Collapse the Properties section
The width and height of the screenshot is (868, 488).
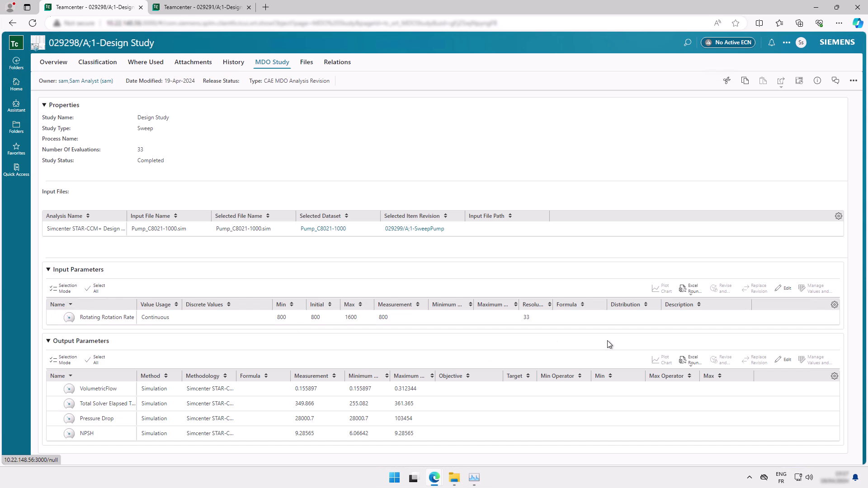click(x=44, y=104)
